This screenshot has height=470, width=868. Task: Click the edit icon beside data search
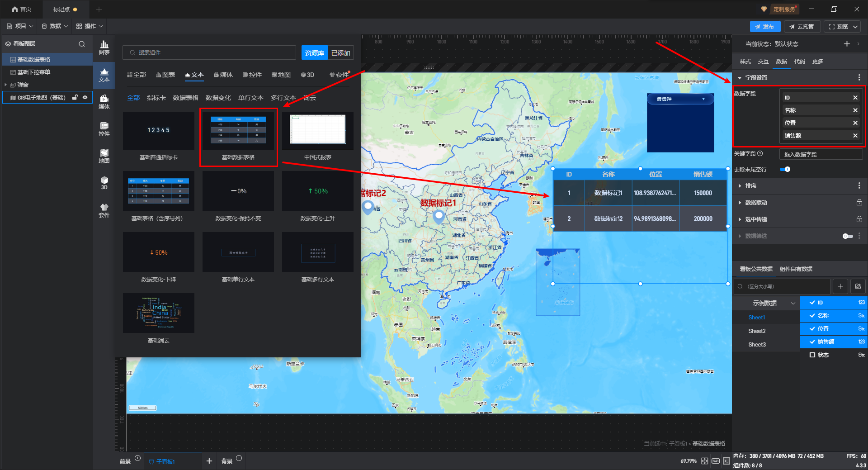[858, 286]
